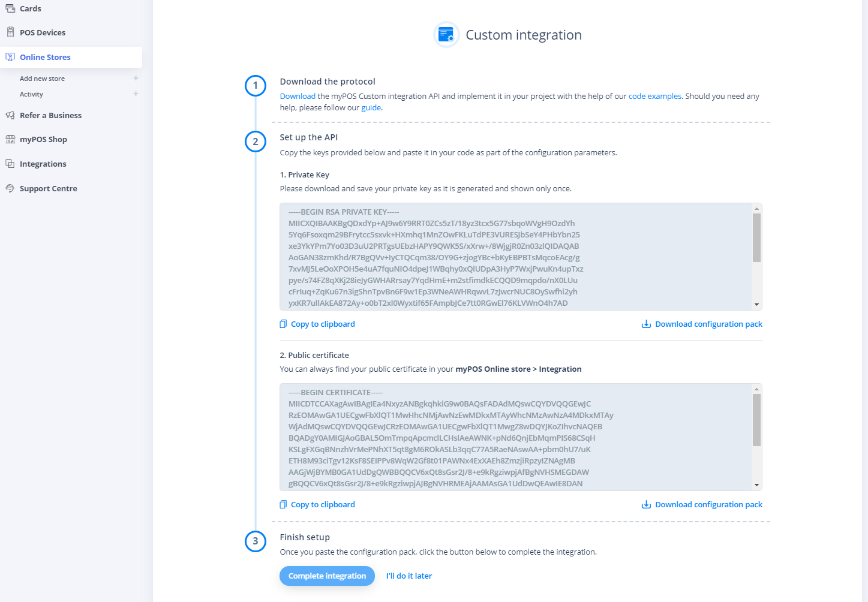Click the POS Devices terminal icon
The height and width of the screenshot is (602, 868).
10,32
